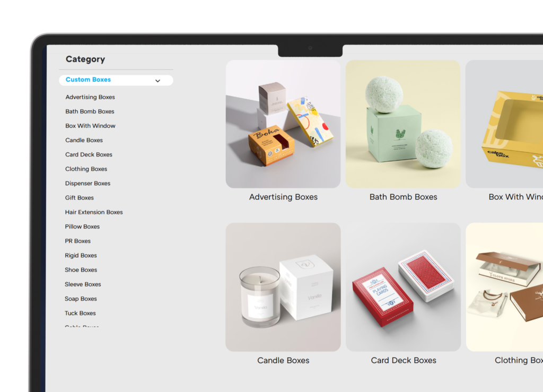
Task: View the Clothing Boxes product image
Action: click(505, 287)
